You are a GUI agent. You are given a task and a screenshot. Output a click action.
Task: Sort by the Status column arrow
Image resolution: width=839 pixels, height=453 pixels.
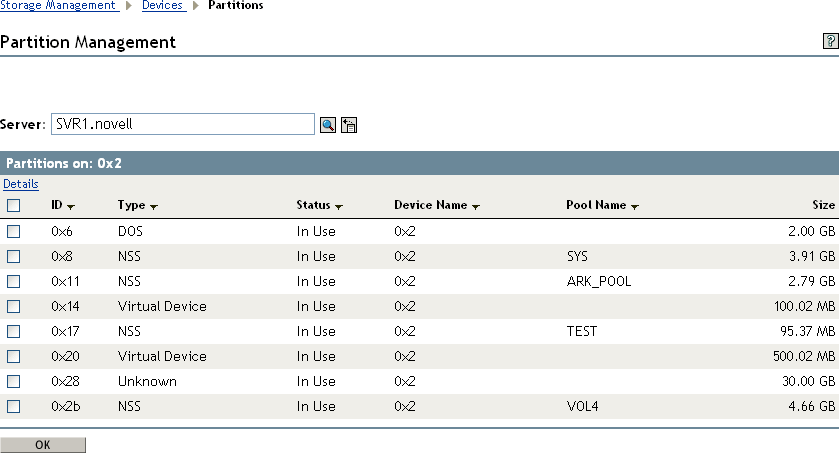tap(339, 206)
